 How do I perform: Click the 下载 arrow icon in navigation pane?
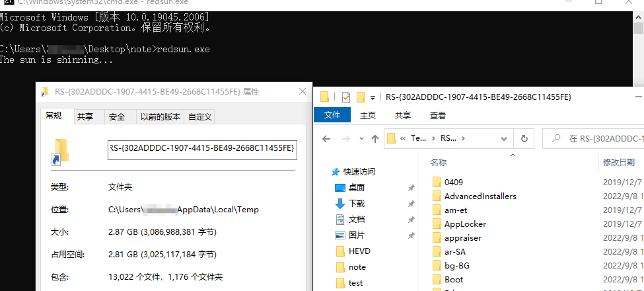tap(340, 204)
